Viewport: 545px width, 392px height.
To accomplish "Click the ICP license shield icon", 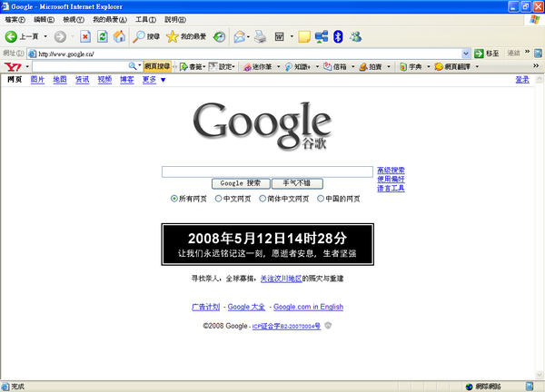I will (x=328, y=326).
